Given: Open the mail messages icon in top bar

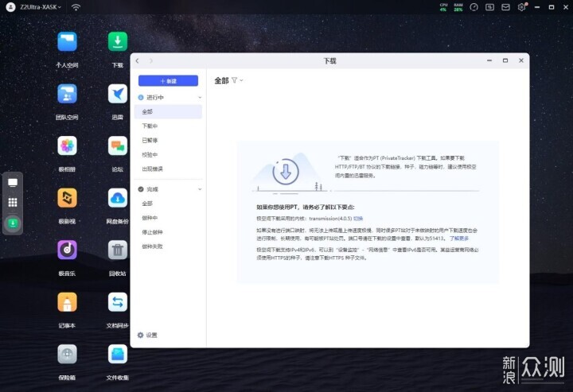Looking at the screenshot, I should click(x=506, y=7).
